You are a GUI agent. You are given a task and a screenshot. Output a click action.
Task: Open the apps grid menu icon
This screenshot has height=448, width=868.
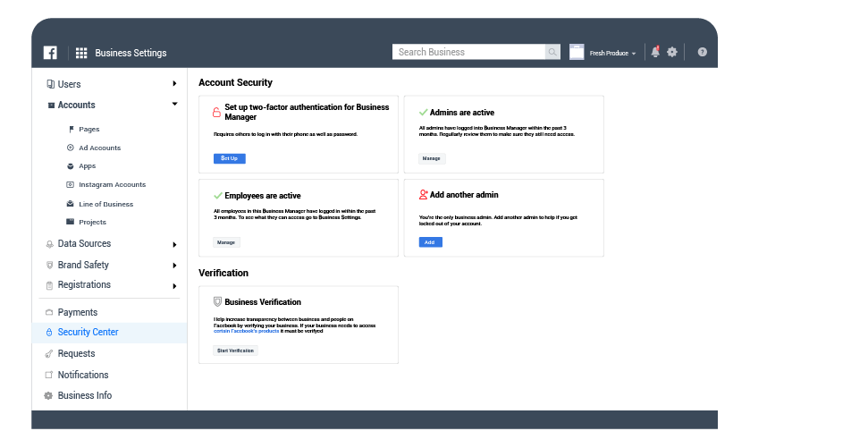click(x=81, y=53)
